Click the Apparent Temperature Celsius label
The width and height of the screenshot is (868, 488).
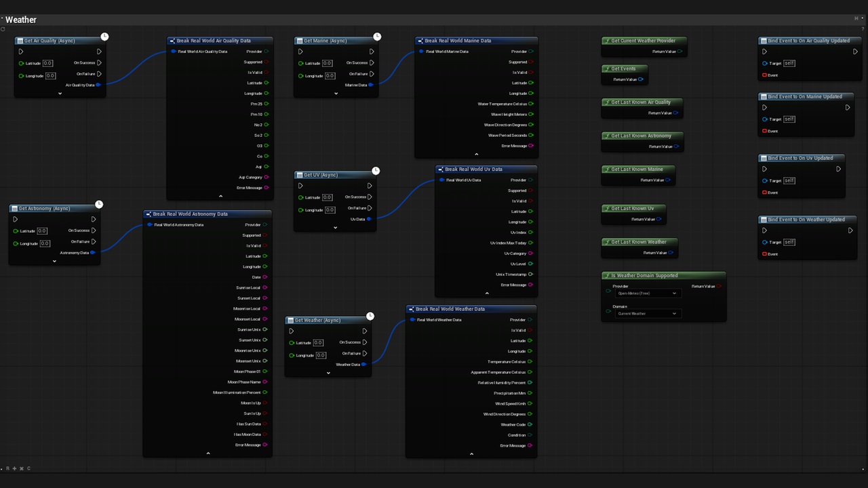click(498, 372)
